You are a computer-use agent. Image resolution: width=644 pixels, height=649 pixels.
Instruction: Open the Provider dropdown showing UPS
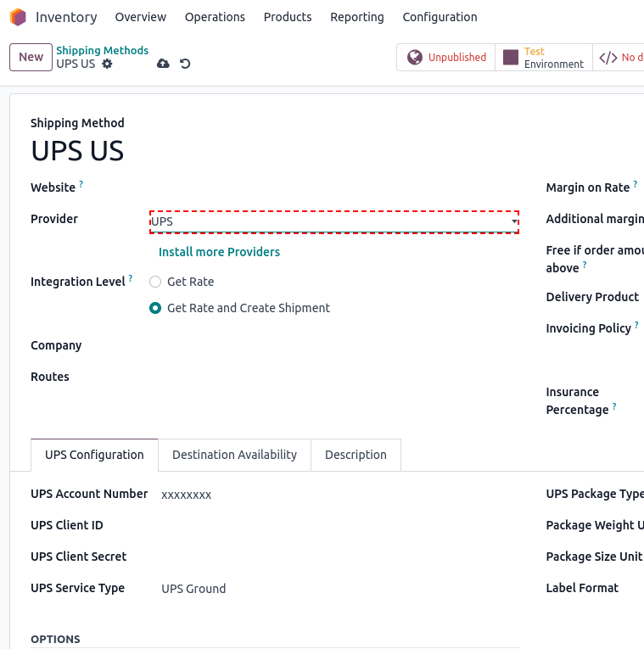click(x=334, y=222)
